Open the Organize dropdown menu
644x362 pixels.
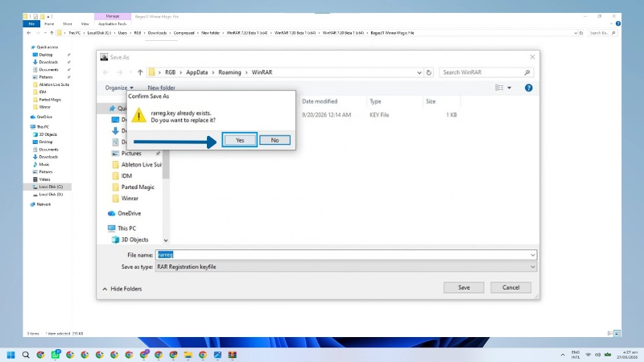[119, 88]
